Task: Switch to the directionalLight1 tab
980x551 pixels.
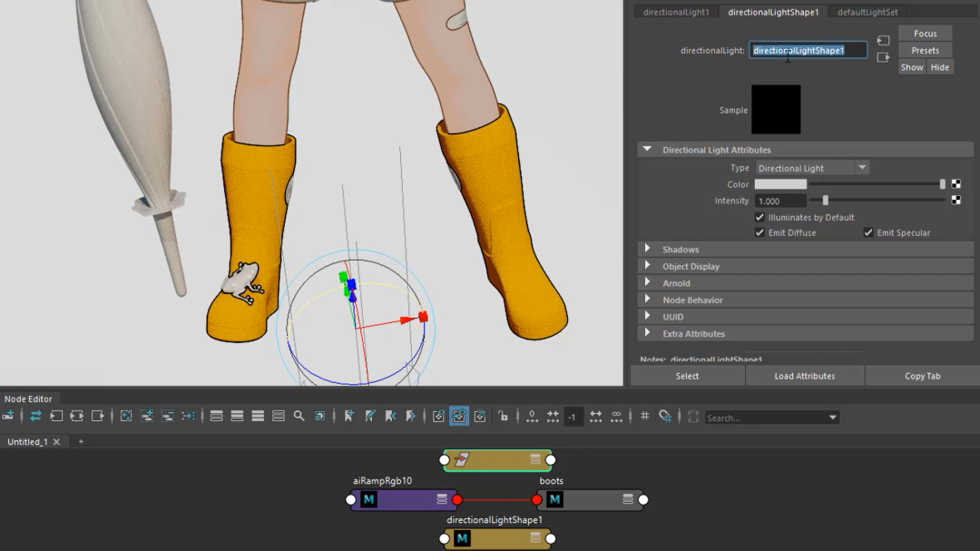Action: (676, 12)
